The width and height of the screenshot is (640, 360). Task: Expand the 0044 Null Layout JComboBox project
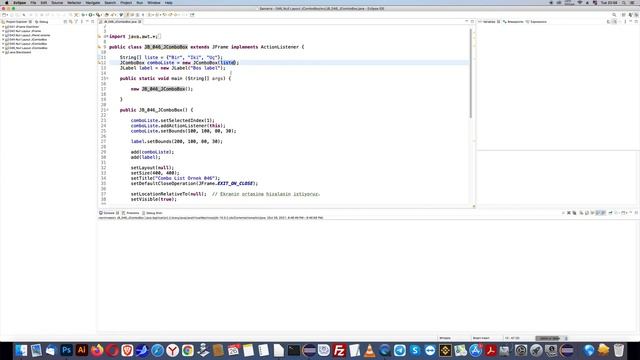tap(3, 40)
